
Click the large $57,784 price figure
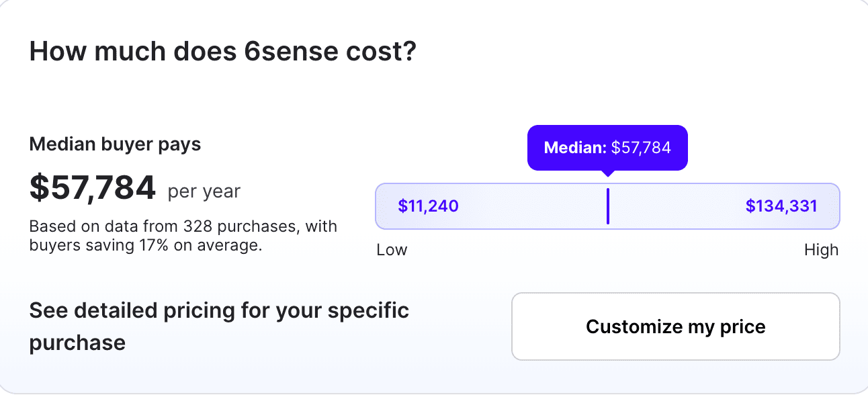click(x=93, y=188)
